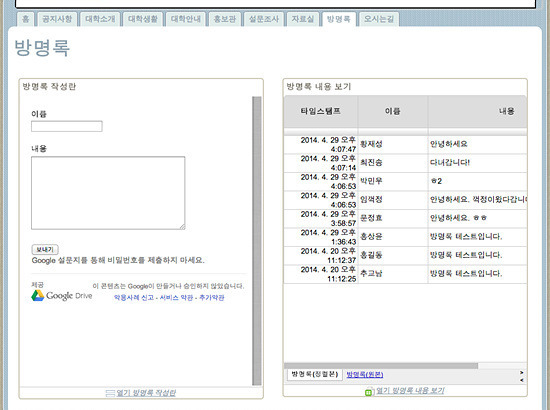Click the message cell in 임꺽정's row
Viewport: 550px width, 410px height.
pyautogui.click(x=477, y=200)
